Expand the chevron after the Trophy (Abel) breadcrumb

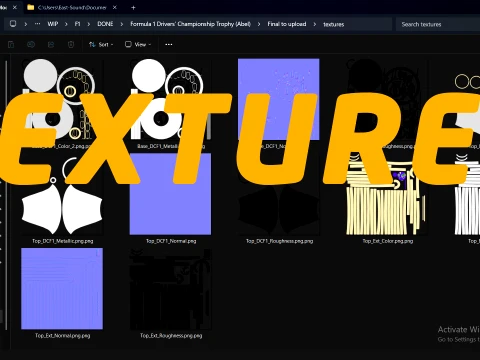pyautogui.click(x=259, y=24)
